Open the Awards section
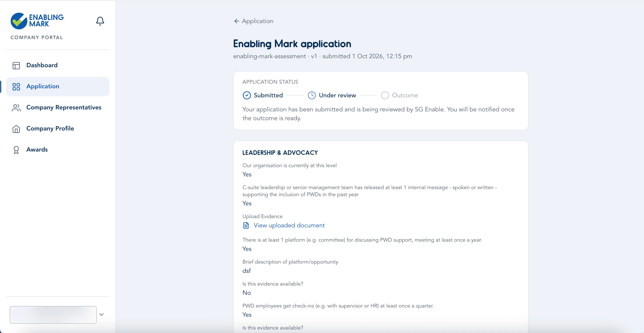644x333 pixels. (x=58, y=150)
